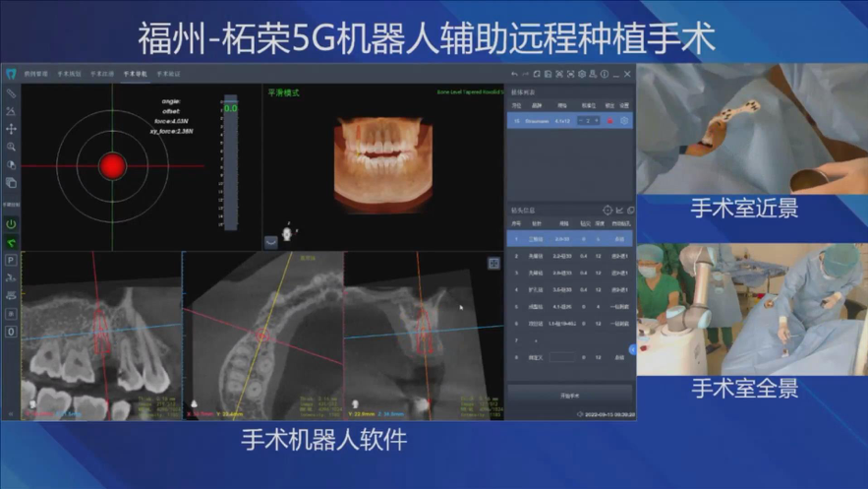Screen dimensions: 868x489
Task: Select drill row 1 with 2.0 drill
Action: tap(569, 239)
